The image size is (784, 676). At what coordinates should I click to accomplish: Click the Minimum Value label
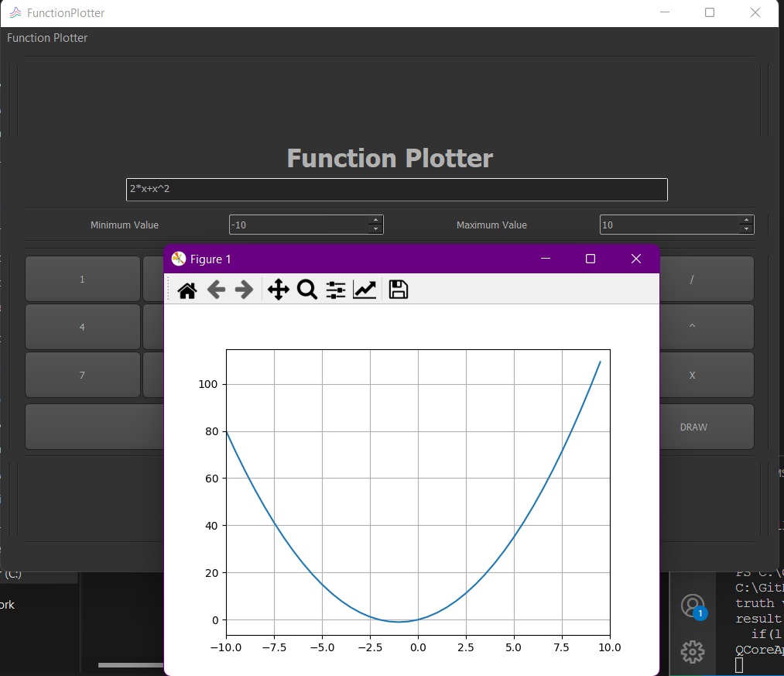(125, 225)
